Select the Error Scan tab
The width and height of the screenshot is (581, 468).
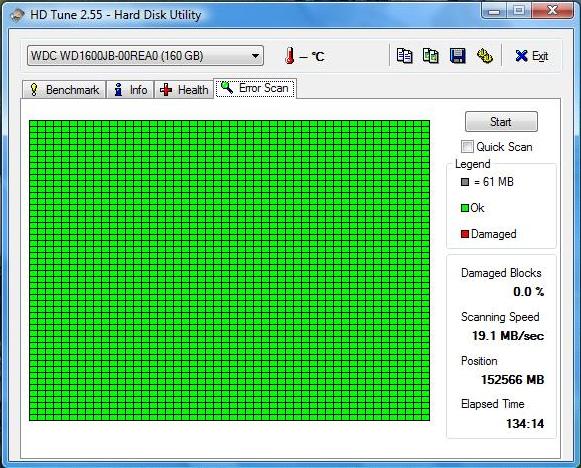pyautogui.click(x=255, y=88)
